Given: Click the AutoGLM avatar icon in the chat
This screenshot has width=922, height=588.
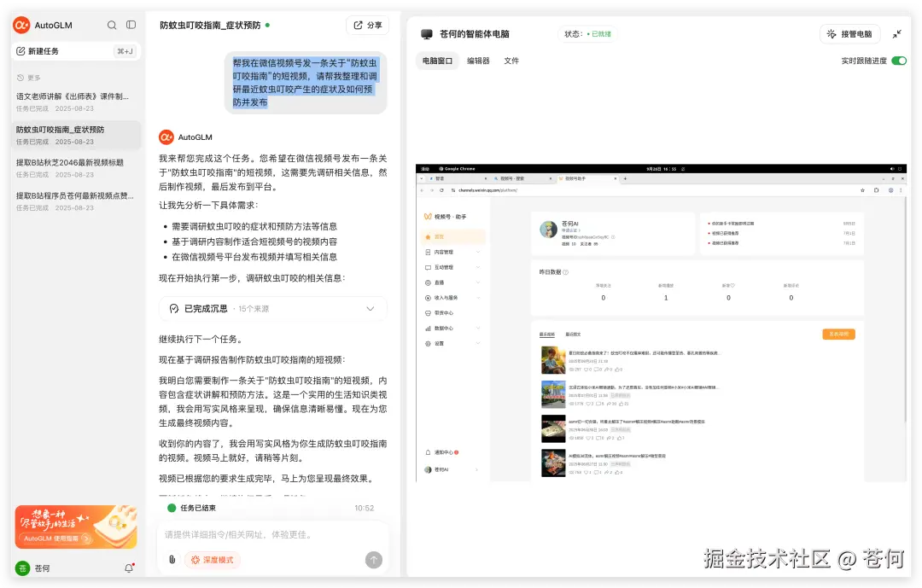Looking at the screenshot, I should (x=166, y=137).
